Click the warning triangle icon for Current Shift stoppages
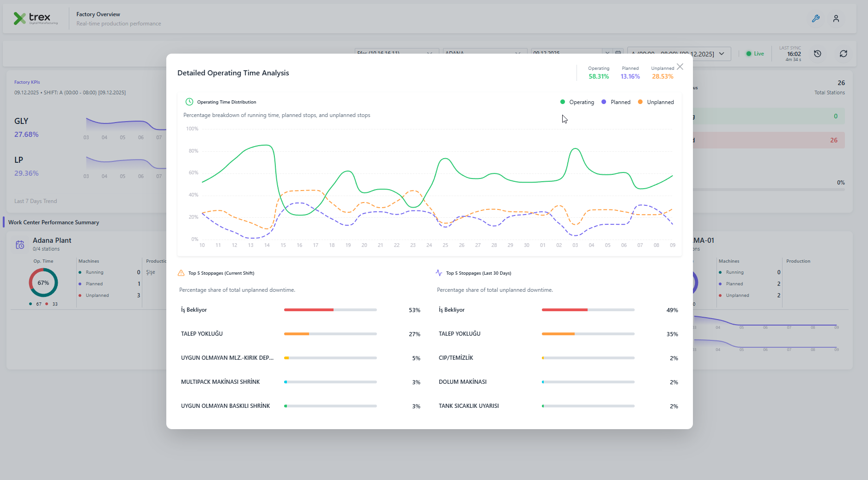The height and width of the screenshot is (480, 868). pos(181,273)
